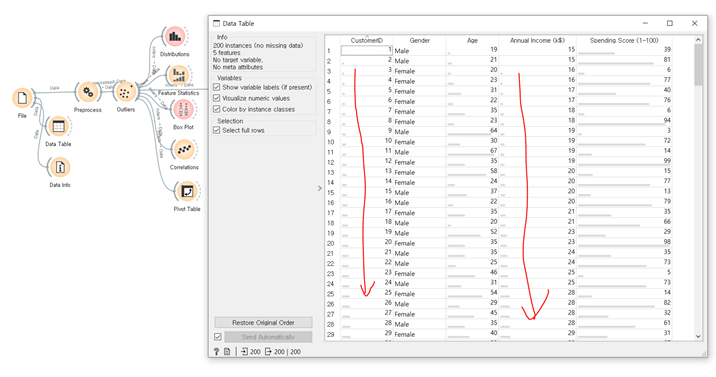Maximize the Data Table window
Image resolution: width=716 pixels, height=377 pixels.
coord(669,23)
